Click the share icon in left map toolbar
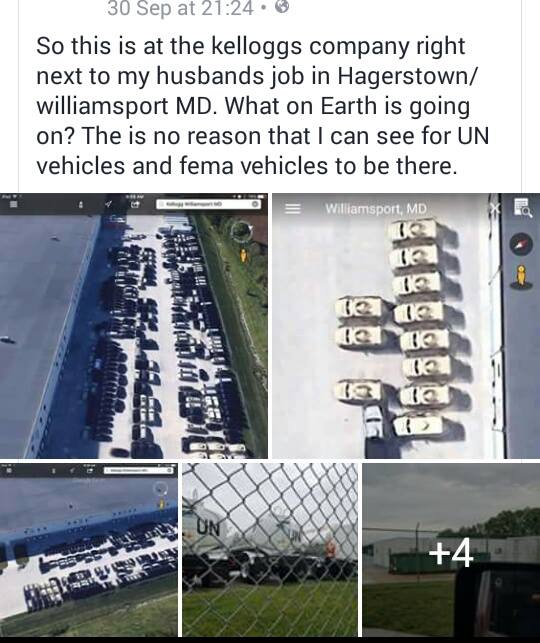The height and width of the screenshot is (643, 540). [x=134, y=204]
